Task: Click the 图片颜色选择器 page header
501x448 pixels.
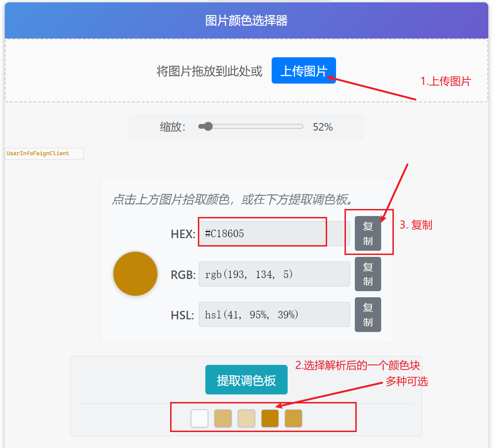Action: pyautogui.click(x=246, y=20)
